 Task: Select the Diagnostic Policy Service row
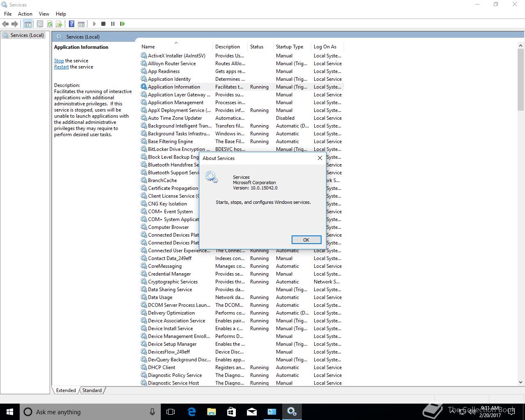242,375
